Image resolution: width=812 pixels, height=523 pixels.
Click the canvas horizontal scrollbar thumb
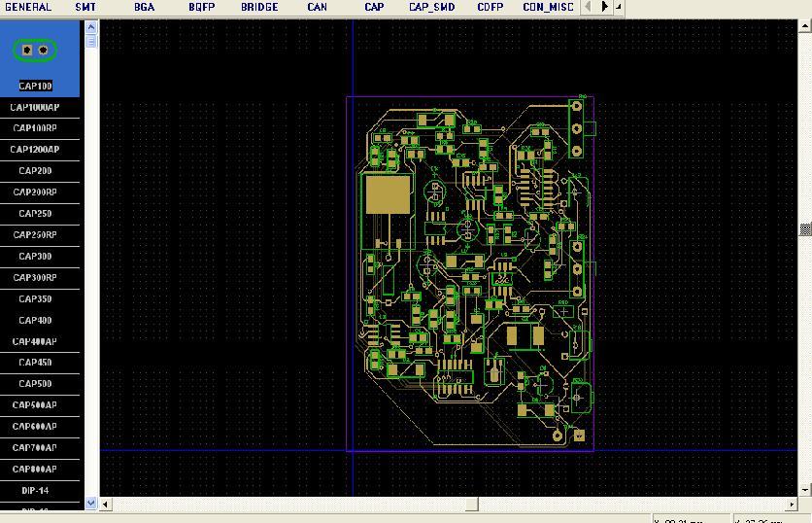tap(292, 504)
